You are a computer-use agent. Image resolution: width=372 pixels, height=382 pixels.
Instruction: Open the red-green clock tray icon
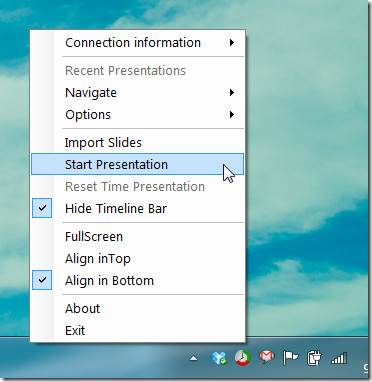[242, 358]
